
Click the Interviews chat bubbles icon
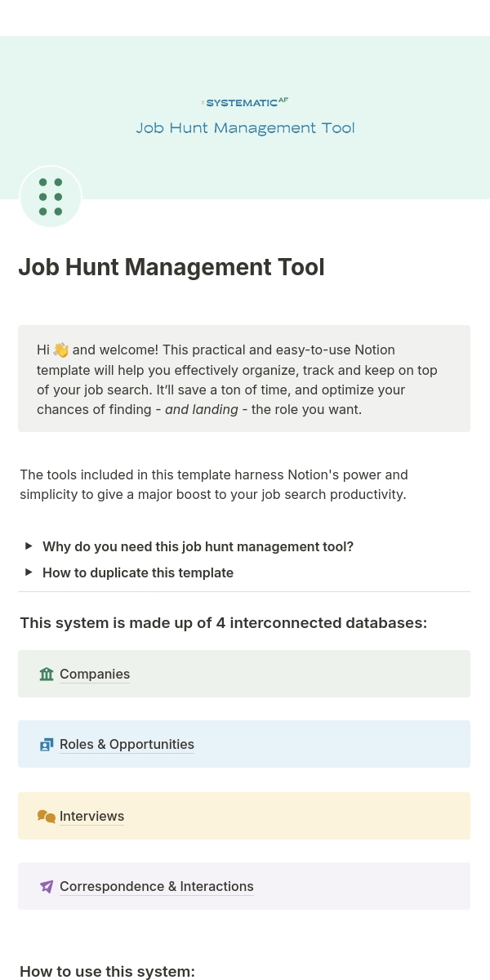point(47,816)
